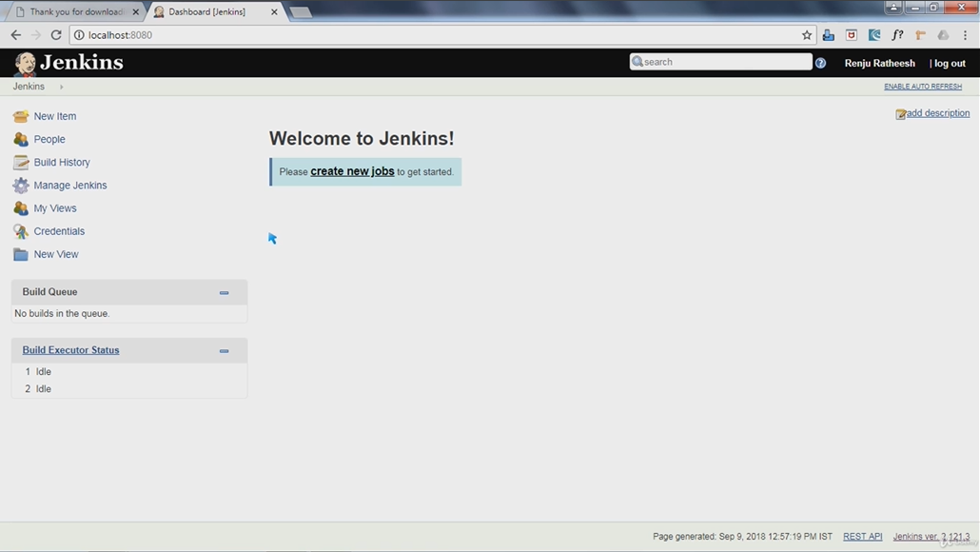
Task: Click the New Item box icon
Action: pyautogui.click(x=21, y=116)
